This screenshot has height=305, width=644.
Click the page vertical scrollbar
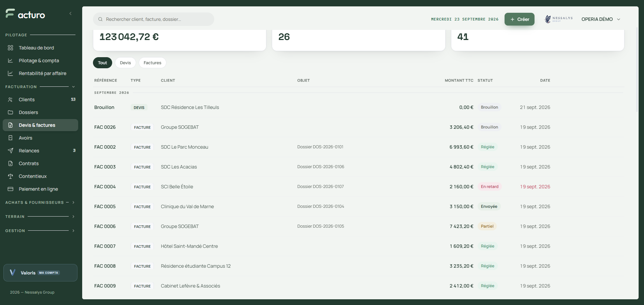[x=637, y=69]
